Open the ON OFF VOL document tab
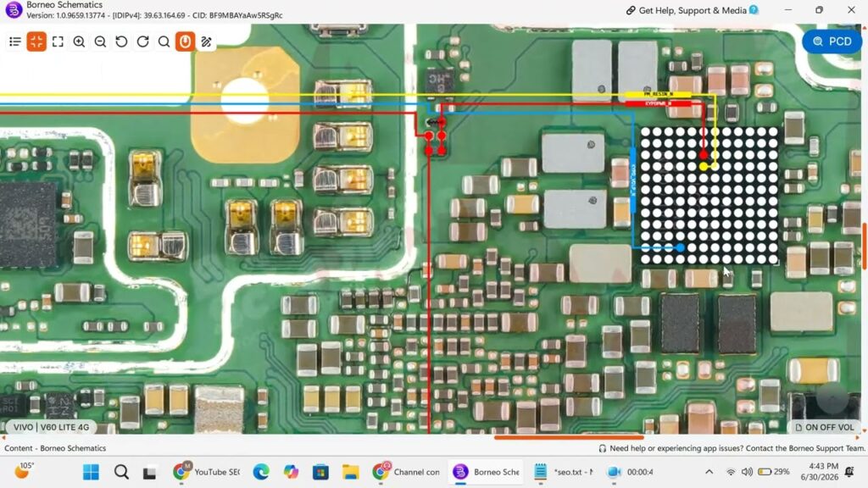Viewport: 868px width, 488px height. click(824, 427)
